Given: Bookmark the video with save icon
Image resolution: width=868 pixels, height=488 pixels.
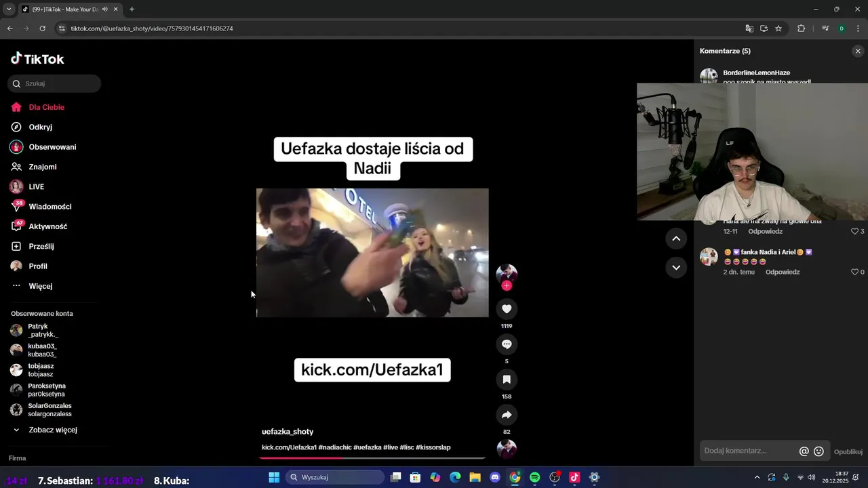Looking at the screenshot, I should (x=507, y=380).
